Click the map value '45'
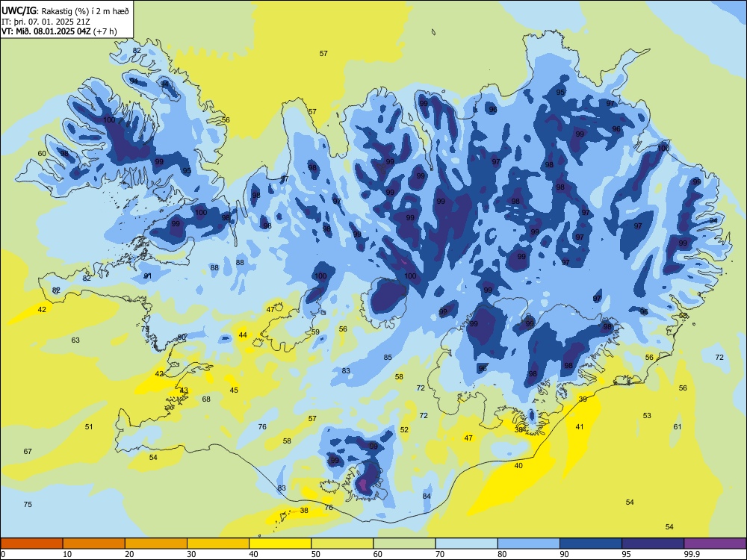 [234, 390]
